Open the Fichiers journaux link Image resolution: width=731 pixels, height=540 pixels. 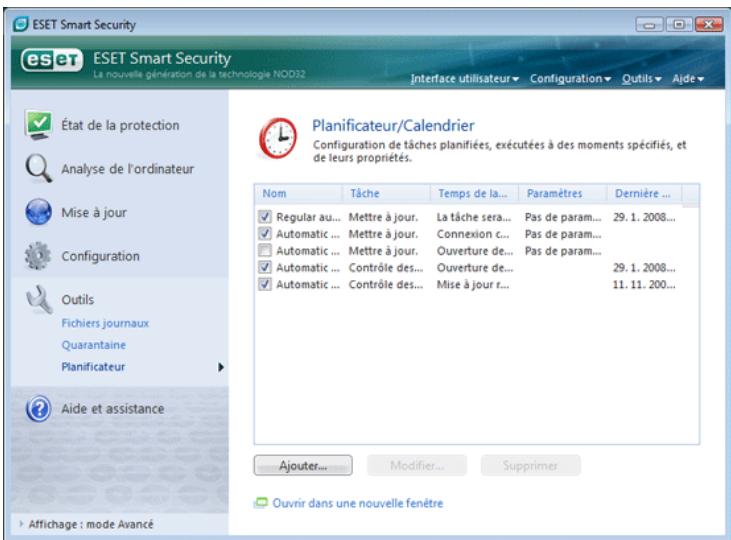click(105, 323)
